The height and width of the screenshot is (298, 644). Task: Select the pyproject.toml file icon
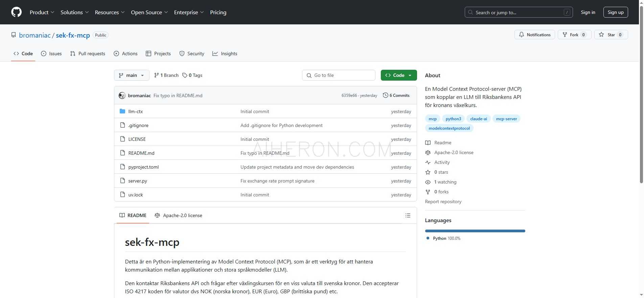coord(122,167)
